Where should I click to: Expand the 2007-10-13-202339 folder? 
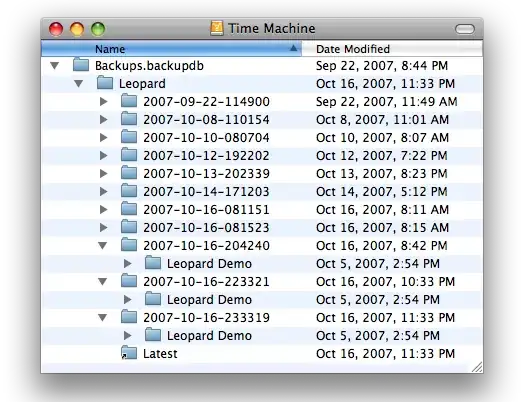click(104, 174)
